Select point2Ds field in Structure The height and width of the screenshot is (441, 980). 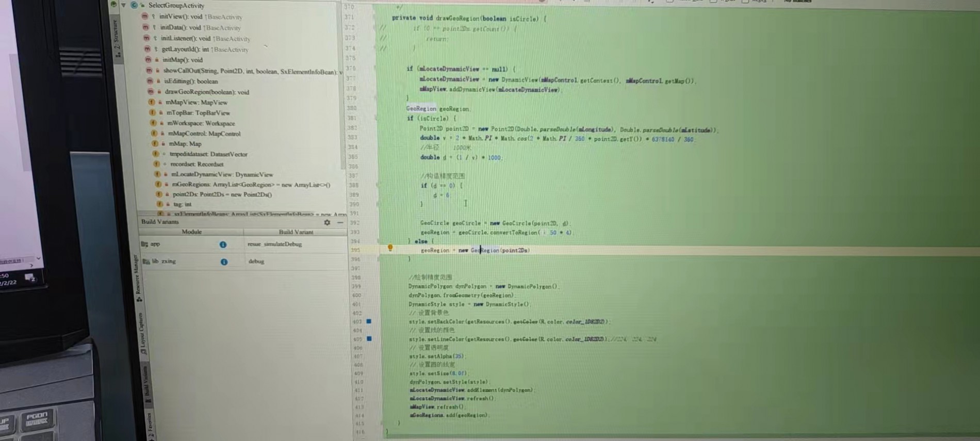(222, 194)
